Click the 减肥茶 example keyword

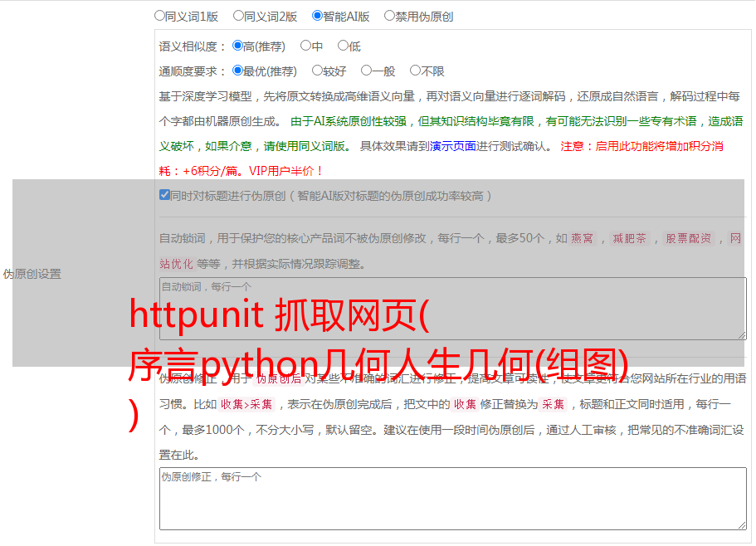(629, 238)
